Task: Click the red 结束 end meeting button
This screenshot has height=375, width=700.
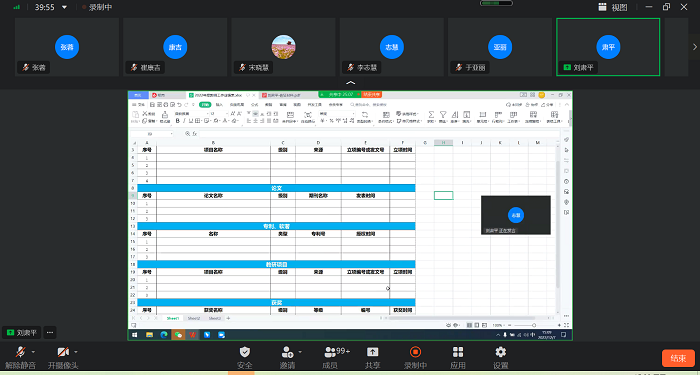Action: (678, 358)
